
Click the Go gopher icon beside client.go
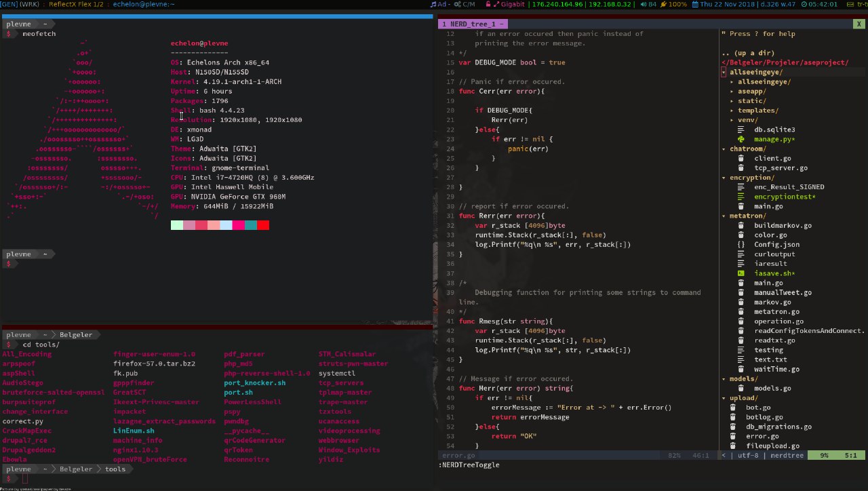pyautogui.click(x=741, y=158)
